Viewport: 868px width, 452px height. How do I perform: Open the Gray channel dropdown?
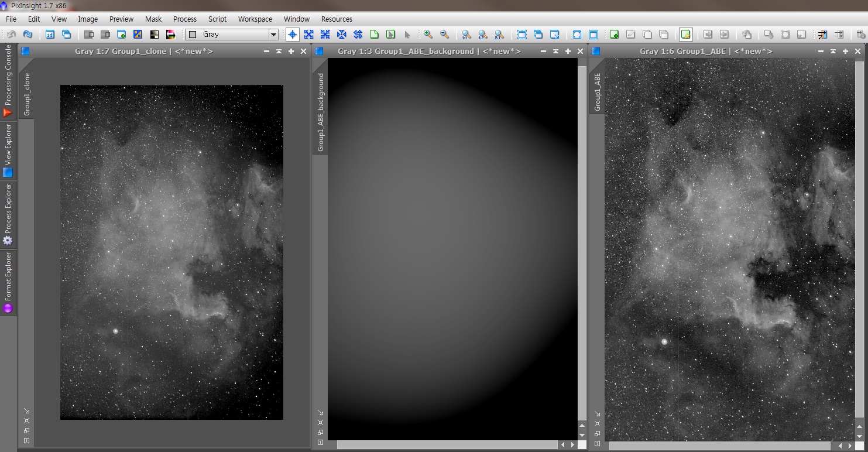point(273,35)
